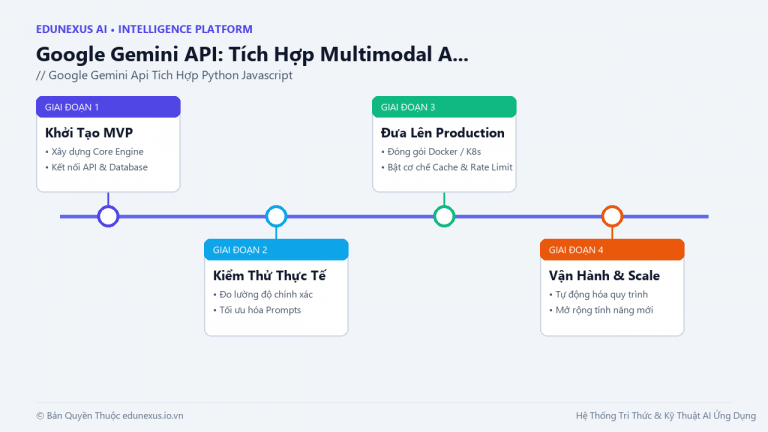
Task: Click the purple Giai Đoạn 1 timeline marker
Action: pyautogui.click(x=108, y=216)
